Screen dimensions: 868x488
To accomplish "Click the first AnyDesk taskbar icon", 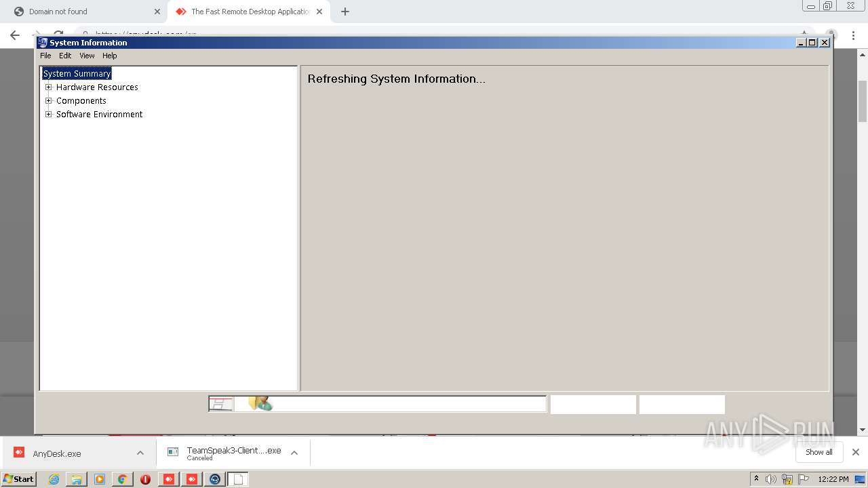I will coord(169,479).
